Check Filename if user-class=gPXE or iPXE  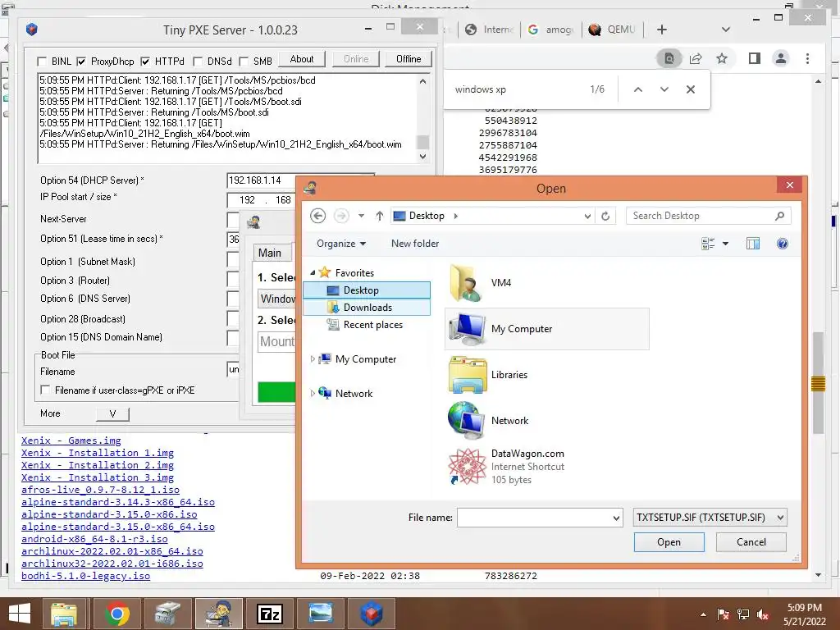point(46,390)
